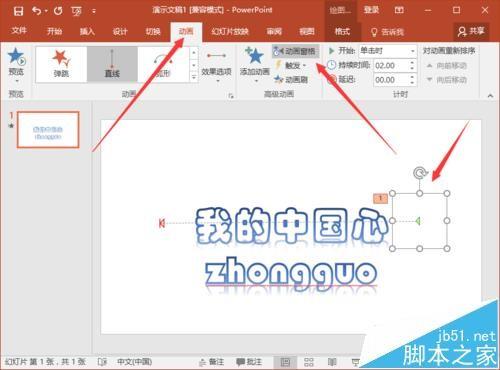Click the red motion path end marker
Screen dimensions: 500x370
(x=162, y=223)
